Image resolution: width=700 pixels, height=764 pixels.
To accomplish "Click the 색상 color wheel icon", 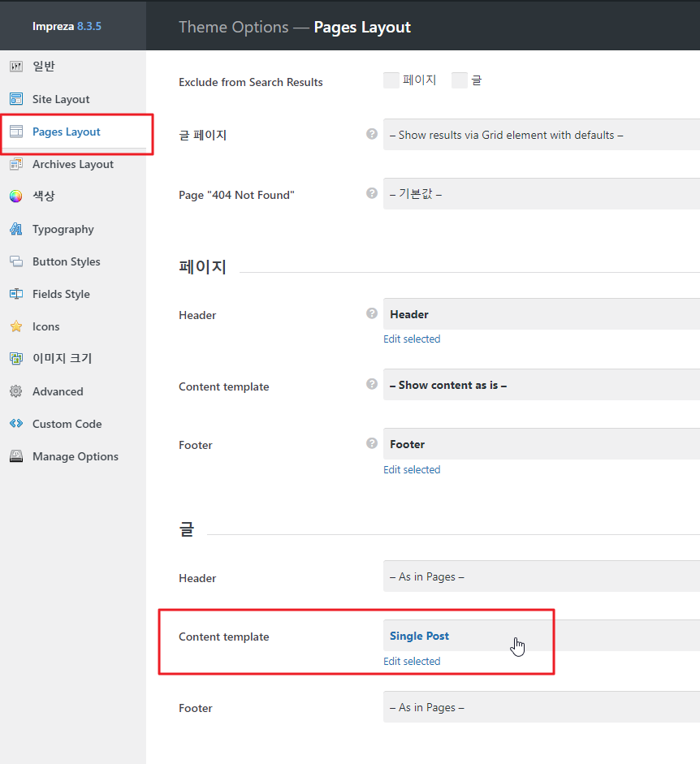I will click(16, 196).
